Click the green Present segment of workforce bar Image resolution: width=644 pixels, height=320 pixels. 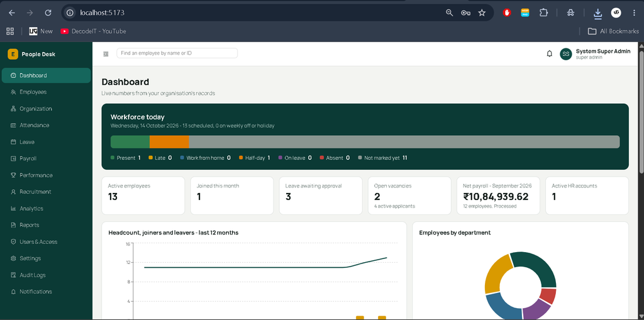tap(130, 141)
